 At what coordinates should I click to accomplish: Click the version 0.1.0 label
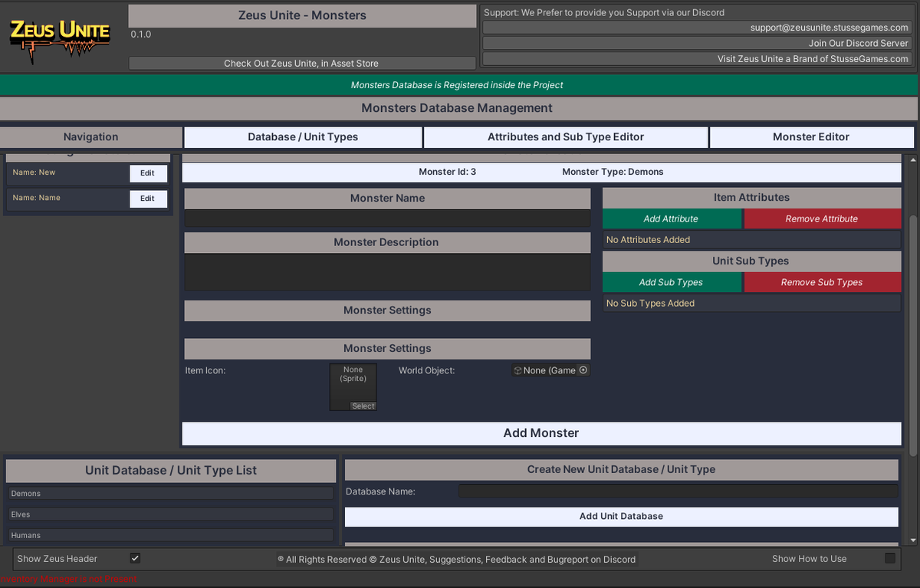[141, 34]
